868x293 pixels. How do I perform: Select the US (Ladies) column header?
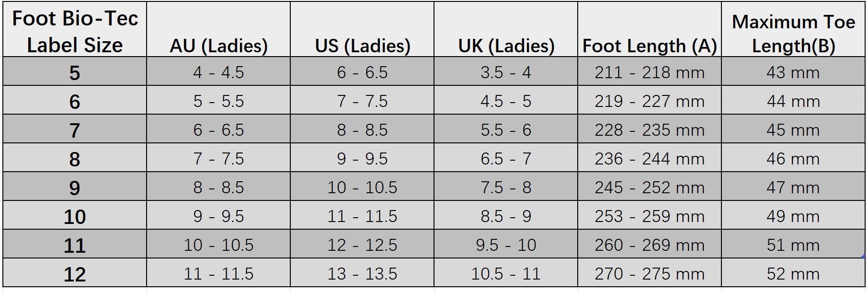click(362, 29)
